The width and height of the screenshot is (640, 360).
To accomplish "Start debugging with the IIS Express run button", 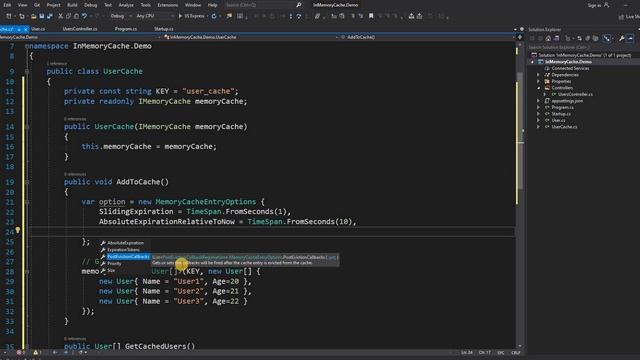I will pyautogui.click(x=192, y=16).
